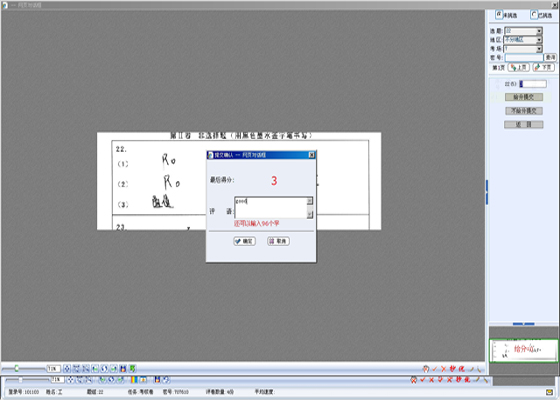
Task: Click the status bar text 题组:22
Action: pyautogui.click(x=95, y=392)
